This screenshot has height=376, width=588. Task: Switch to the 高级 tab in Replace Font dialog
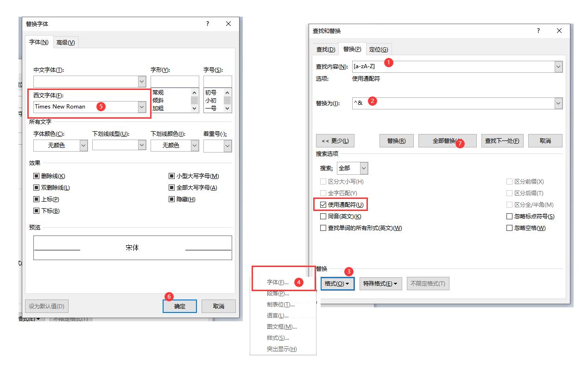click(65, 42)
